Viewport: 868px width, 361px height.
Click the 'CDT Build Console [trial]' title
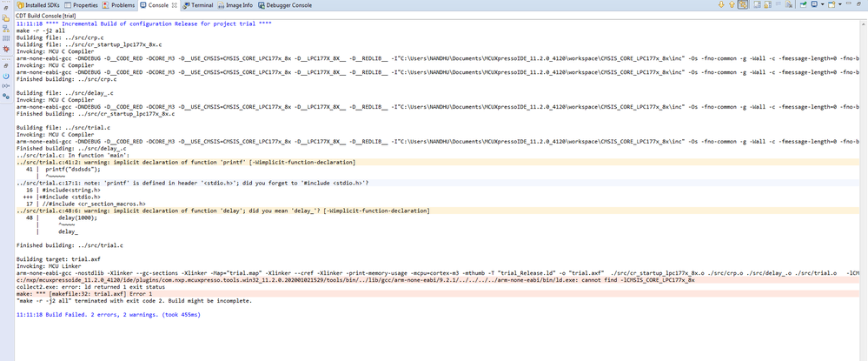click(45, 16)
